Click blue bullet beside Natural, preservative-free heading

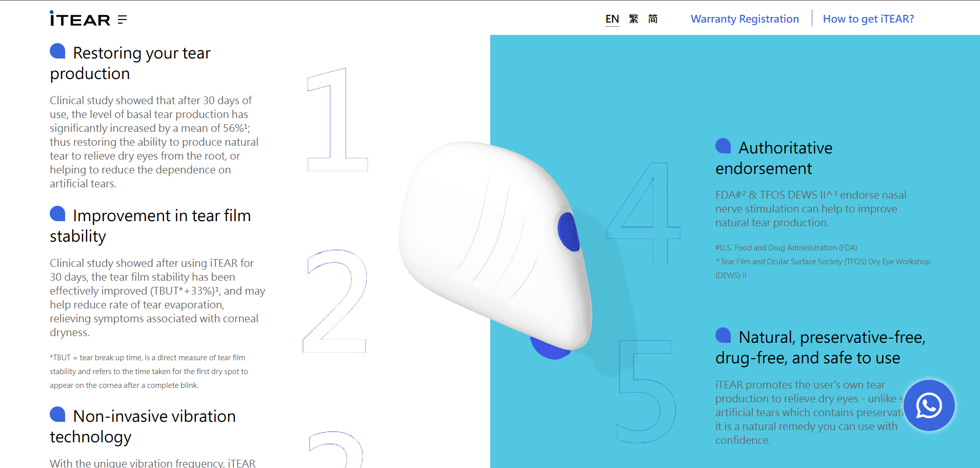723,335
